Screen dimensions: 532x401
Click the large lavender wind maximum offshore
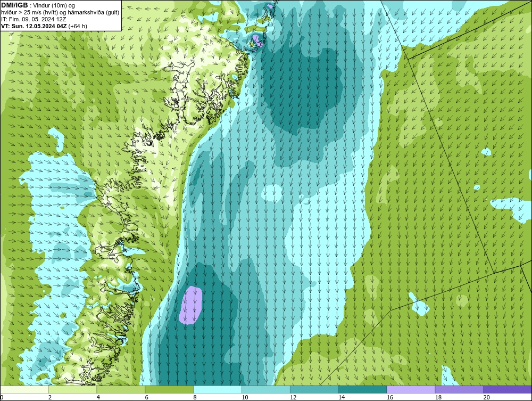pos(190,305)
